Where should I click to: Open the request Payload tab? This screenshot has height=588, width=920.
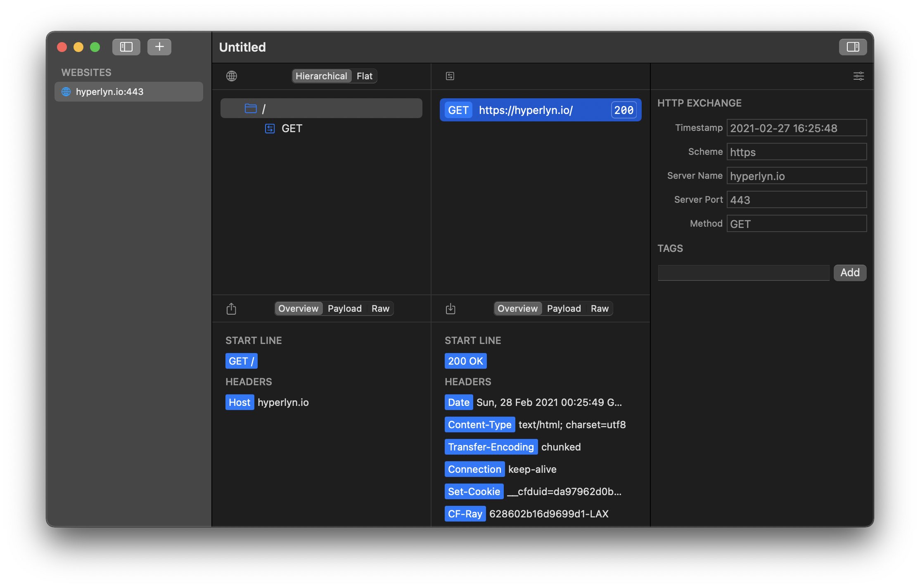[344, 309]
